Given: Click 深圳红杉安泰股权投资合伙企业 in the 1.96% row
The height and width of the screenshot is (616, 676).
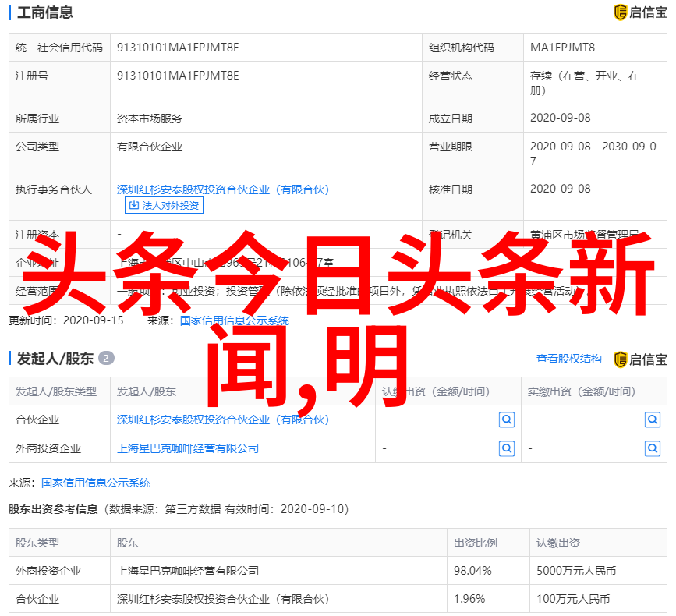Looking at the screenshot, I should [223, 599].
